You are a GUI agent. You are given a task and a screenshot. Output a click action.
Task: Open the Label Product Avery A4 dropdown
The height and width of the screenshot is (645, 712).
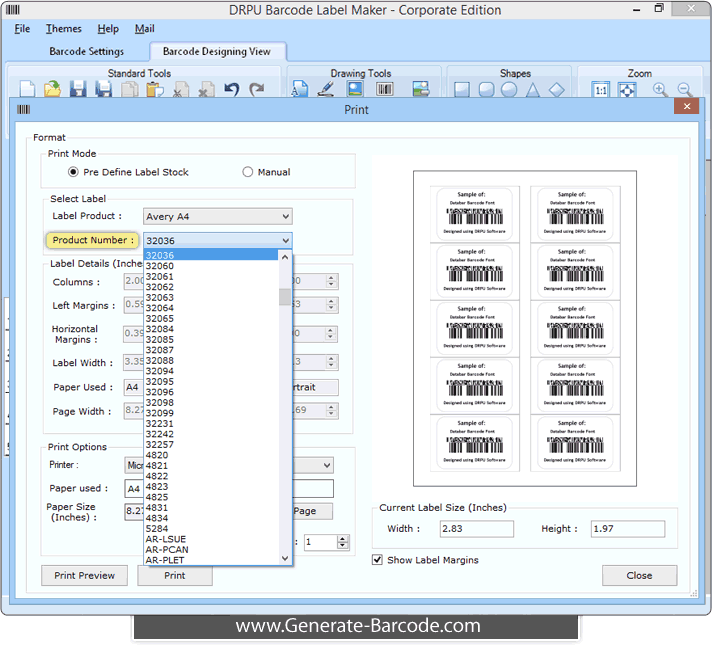click(x=218, y=217)
